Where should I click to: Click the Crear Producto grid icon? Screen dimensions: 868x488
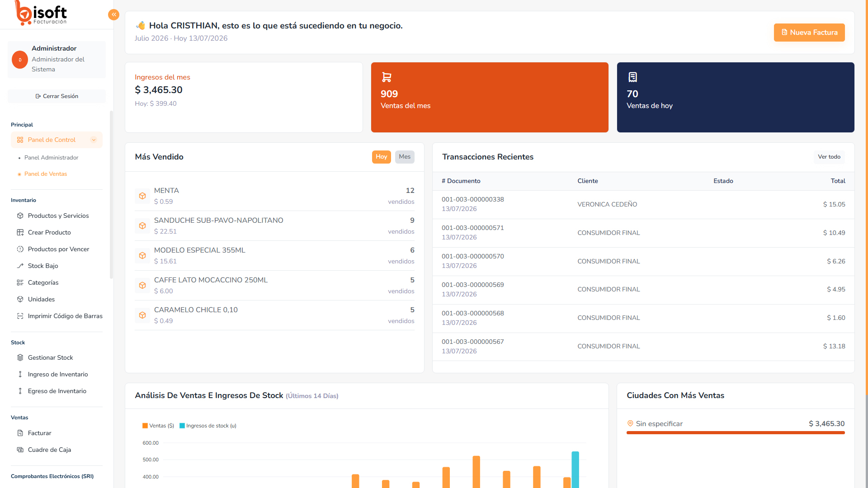(x=20, y=232)
